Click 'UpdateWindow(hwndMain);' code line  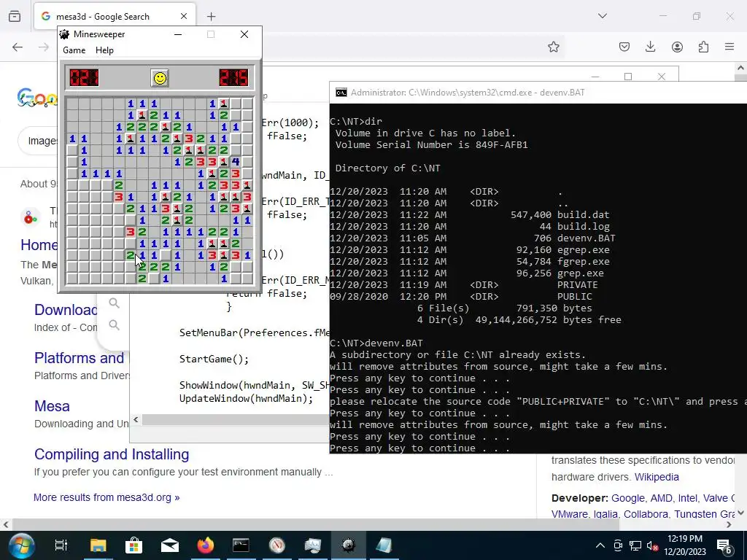pyautogui.click(x=247, y=399)
